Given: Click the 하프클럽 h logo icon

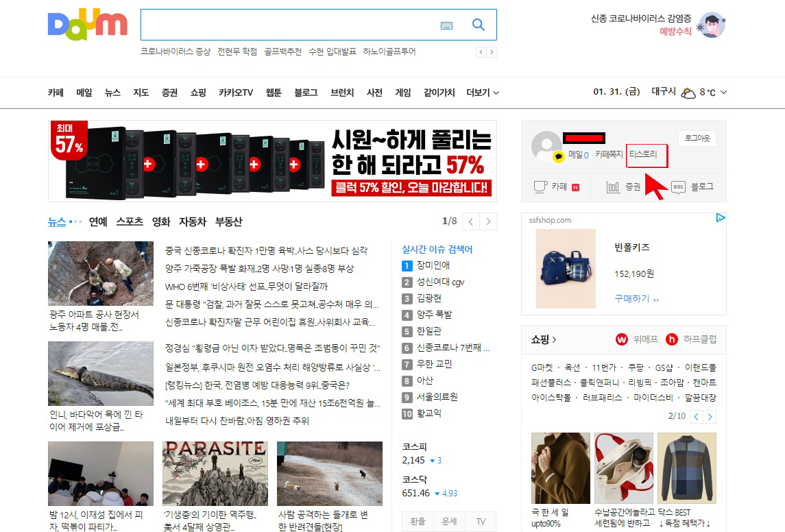Looking at the screenshot, I should pos(671,339).
